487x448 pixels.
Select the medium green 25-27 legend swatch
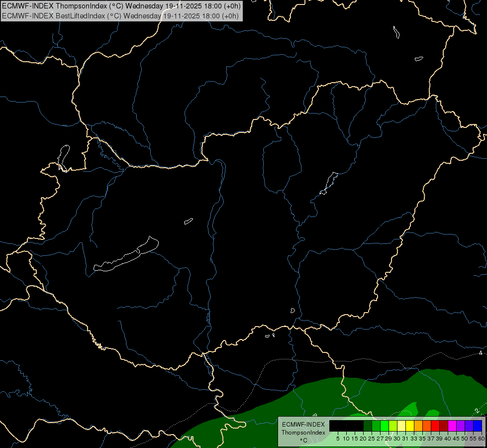(x=376, y=426)
